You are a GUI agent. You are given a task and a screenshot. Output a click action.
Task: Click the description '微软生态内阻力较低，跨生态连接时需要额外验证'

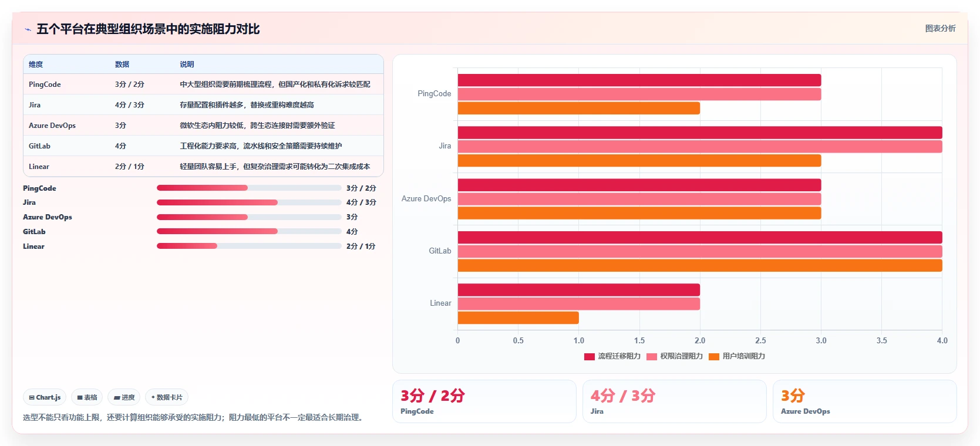(257, 126)
